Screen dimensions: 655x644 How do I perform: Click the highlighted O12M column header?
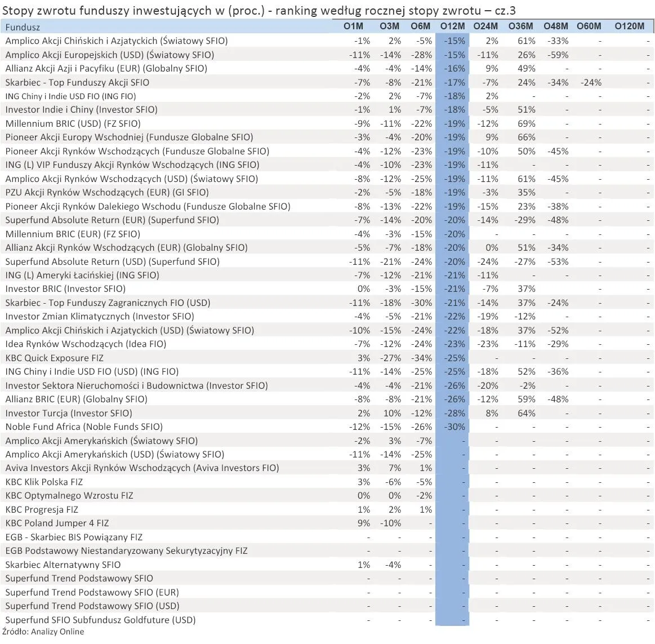tap(452, 26)
